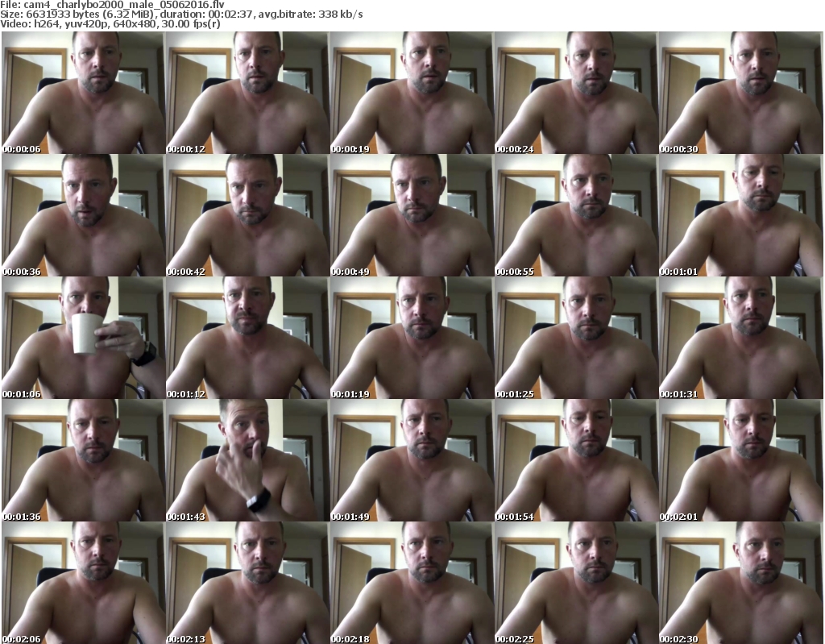Select the thumbnail stamped 00:00:24
This screenshot has height=644, width=825.
pos(576,93)
